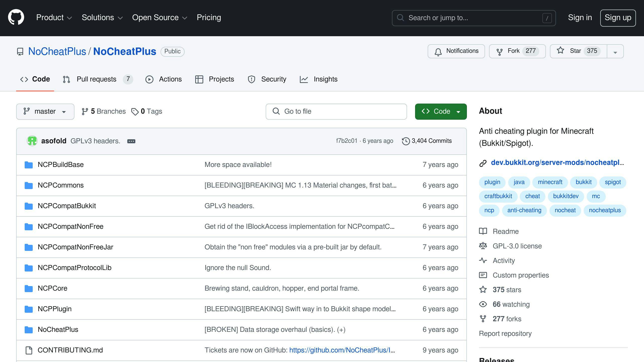644x362 pixels.
Task: Click the NCPBuildBase folder icon
Action: (x=29, y=165)
